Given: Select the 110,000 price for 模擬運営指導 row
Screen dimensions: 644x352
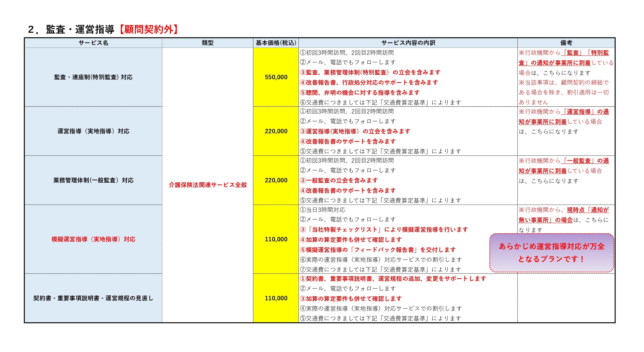Looking at the screenshot, I should 276,239.
